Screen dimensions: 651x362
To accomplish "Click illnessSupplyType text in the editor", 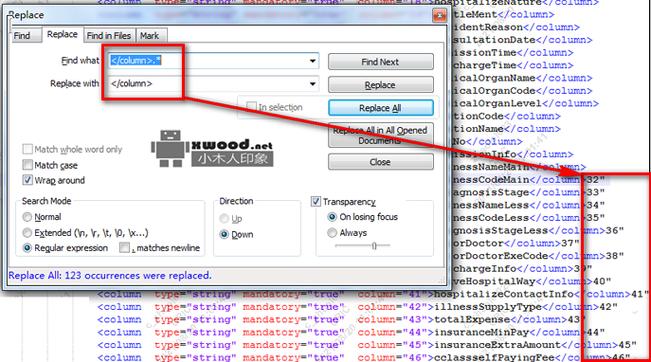I will click(488, 307).
